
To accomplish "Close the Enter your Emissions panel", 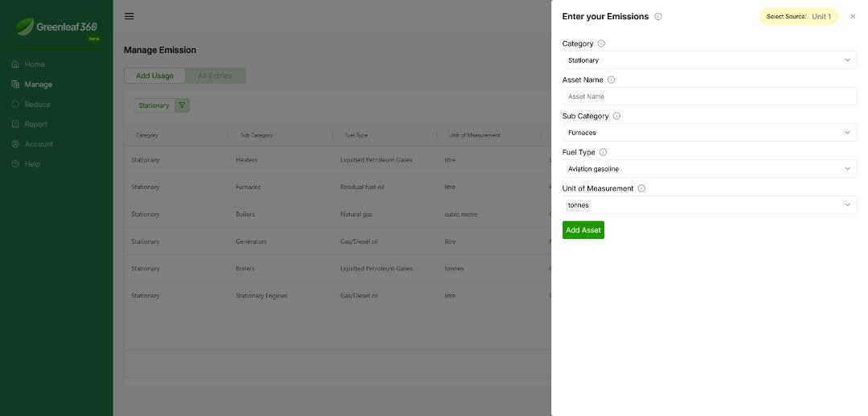I will 853,16.
